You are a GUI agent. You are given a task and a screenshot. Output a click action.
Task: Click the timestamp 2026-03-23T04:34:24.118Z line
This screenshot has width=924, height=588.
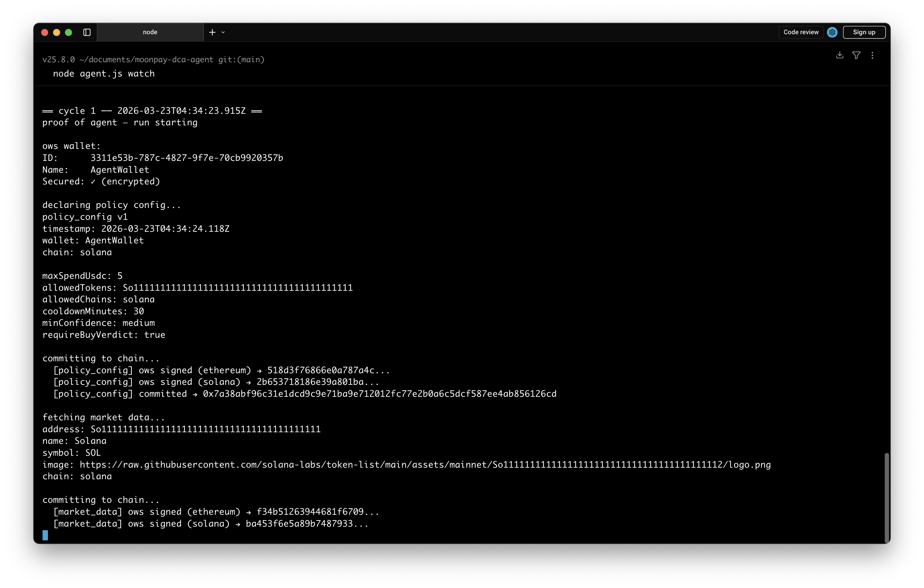coord(136,228)
